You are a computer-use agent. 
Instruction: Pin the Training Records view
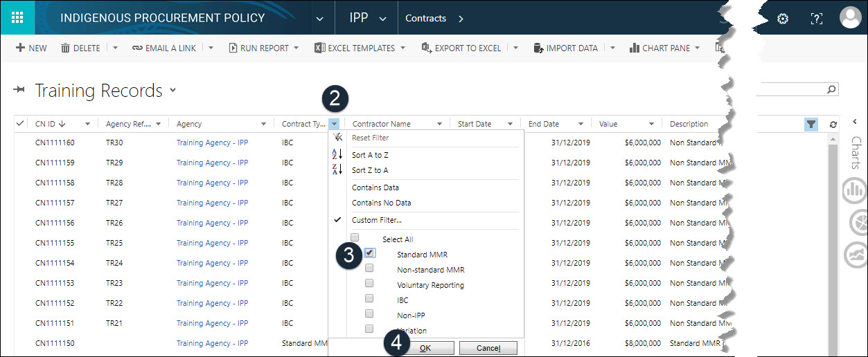(19, 91)
